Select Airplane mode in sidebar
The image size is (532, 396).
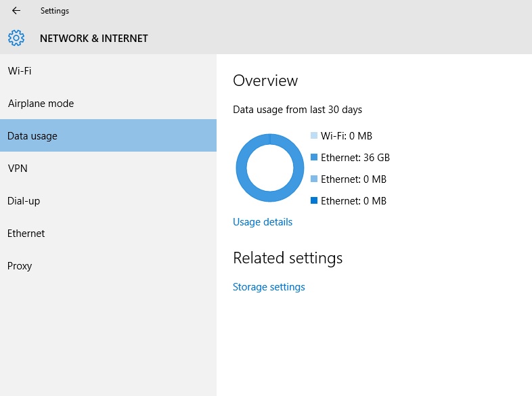pyautogui.click(x=108, y=103)
